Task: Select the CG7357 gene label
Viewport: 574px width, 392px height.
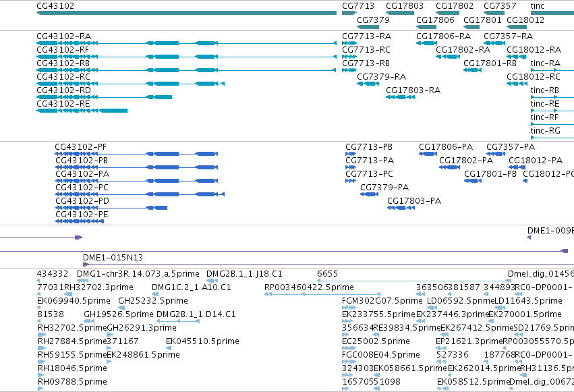Action: pos(500,6)
